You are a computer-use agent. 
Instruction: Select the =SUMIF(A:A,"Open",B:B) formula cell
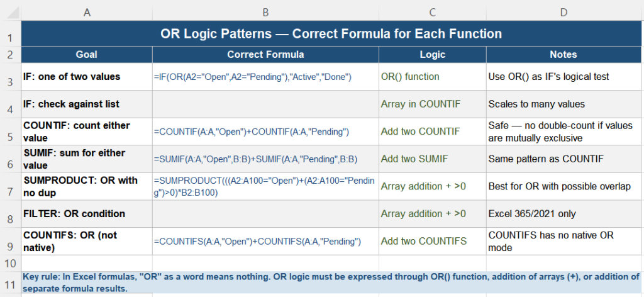[266, 159]
